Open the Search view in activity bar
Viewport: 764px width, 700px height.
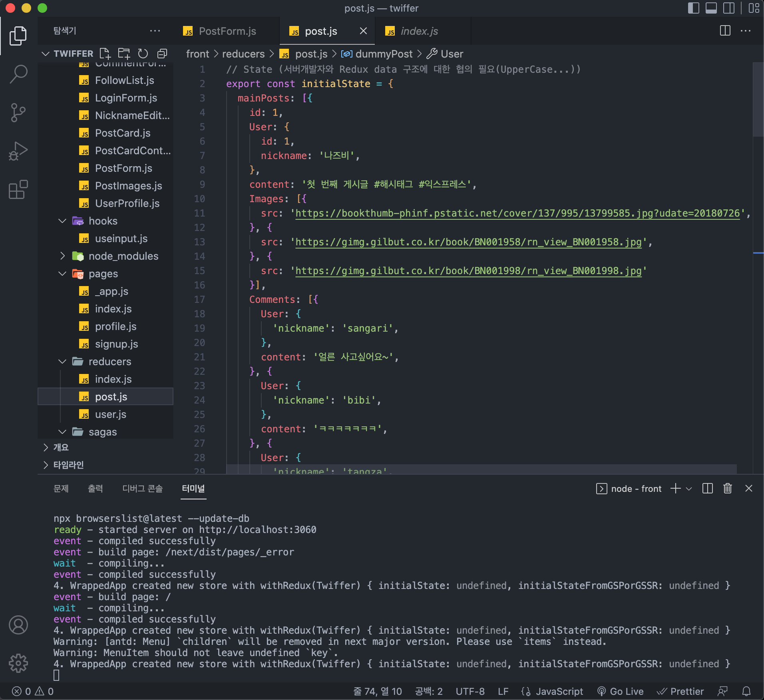pos(18,74)
